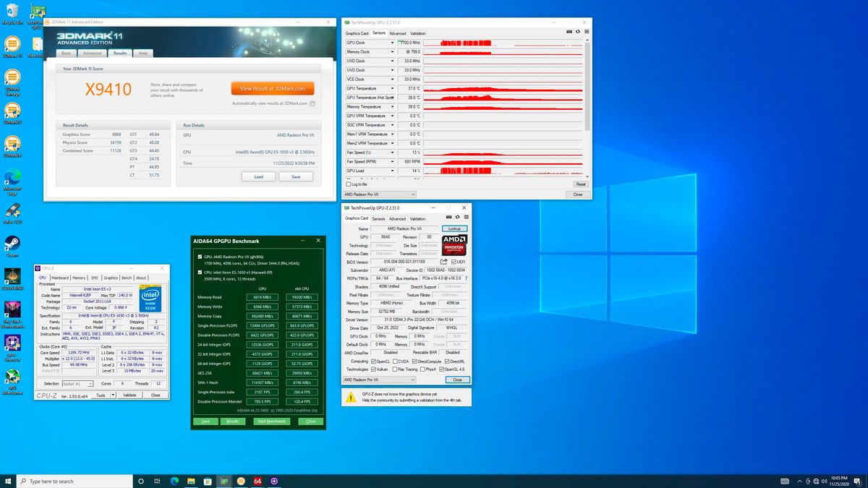Click the AIDA64 taskbar icon

pos(258,481)
